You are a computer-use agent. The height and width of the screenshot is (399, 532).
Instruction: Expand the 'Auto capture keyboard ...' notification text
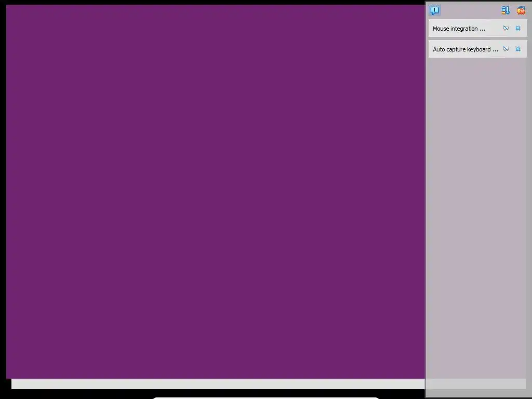465,49
